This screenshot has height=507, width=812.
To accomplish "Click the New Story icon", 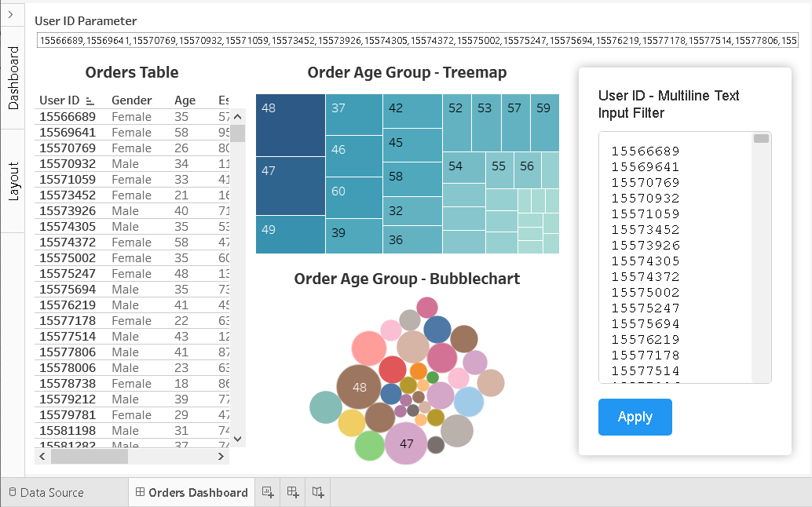I will pyautogui.click(x=318, y=493).
